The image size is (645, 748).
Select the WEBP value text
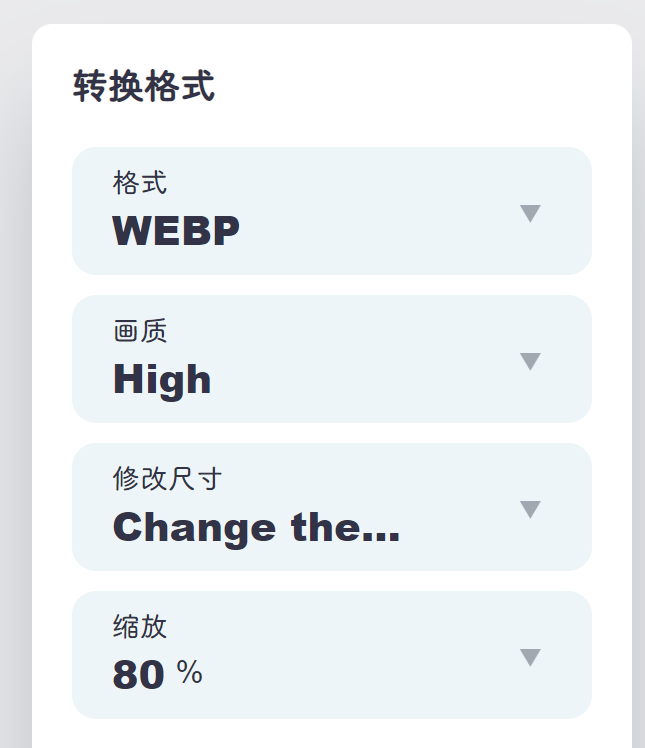pos(176,231)
